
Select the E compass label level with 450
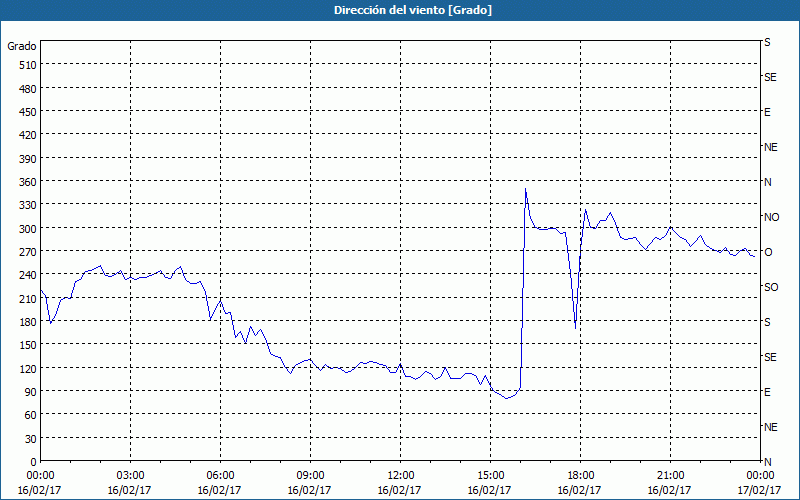pyautogui.click(x=767, y=112)
